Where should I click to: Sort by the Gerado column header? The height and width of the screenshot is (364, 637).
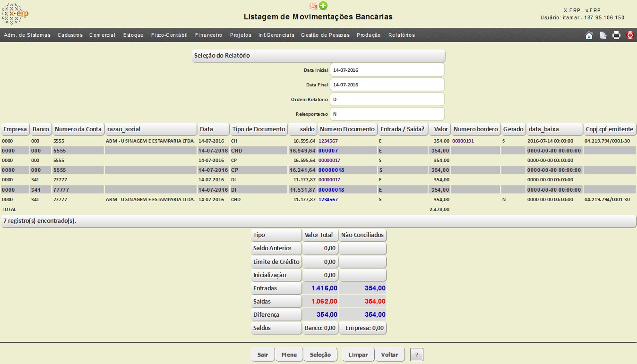point(513,129)
